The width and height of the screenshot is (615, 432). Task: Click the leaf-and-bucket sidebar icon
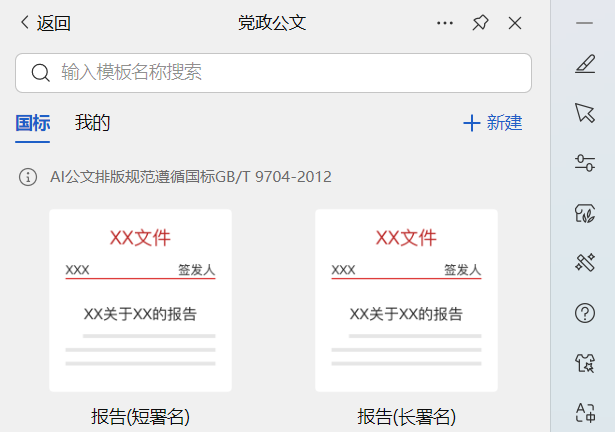click(x=585, y=214)
